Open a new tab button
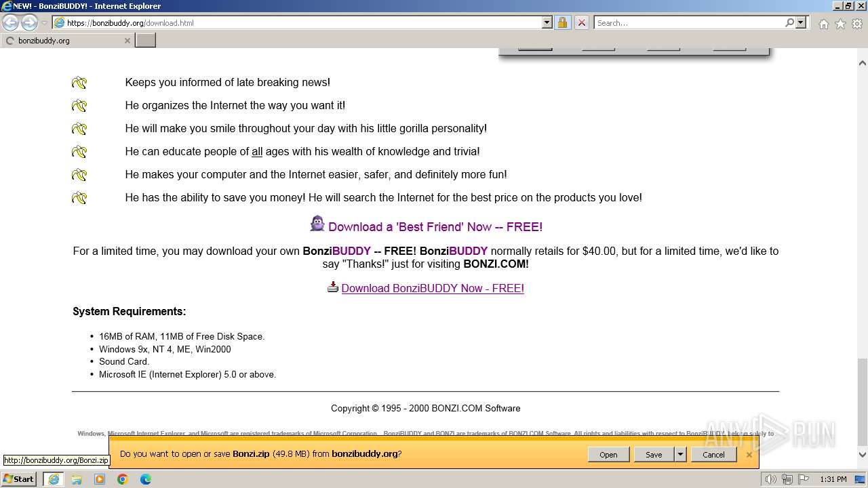The image size is (868, 488). click(x=146, y=41)
